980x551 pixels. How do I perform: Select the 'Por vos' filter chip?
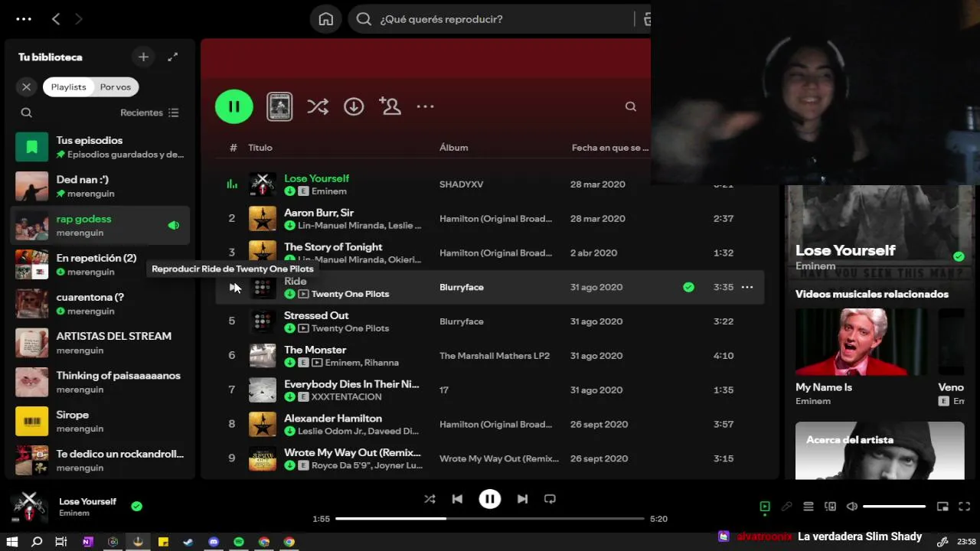click(x=116, y=86)
